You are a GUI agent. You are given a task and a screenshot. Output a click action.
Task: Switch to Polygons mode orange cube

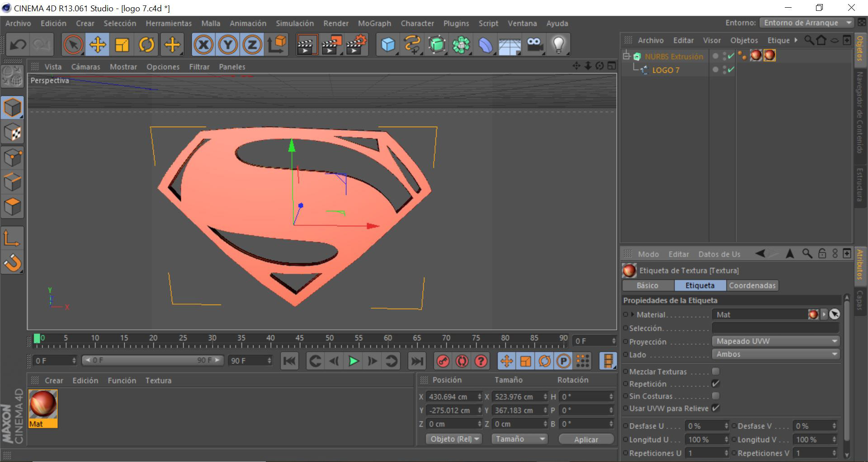click(12, 207)
